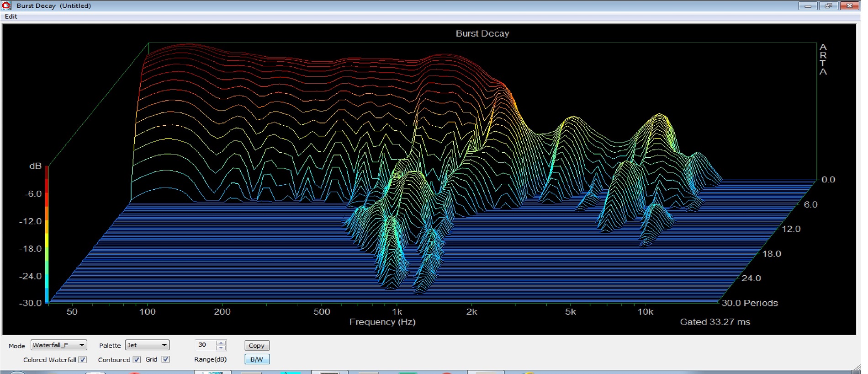Uncheck the Colored Waterfall checkbox
This screenshot has height=374, width=868.
tap(83, 360)
